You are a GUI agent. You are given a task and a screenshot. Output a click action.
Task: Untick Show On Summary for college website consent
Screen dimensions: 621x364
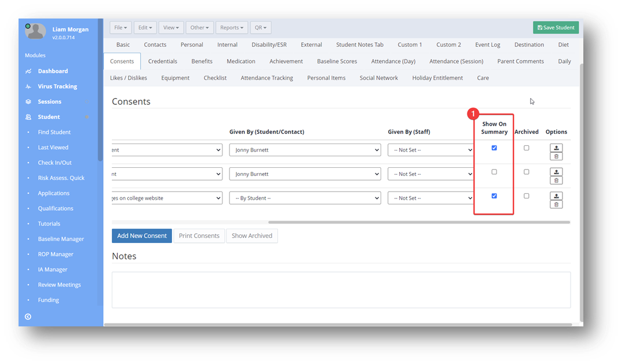pos(494,196)
